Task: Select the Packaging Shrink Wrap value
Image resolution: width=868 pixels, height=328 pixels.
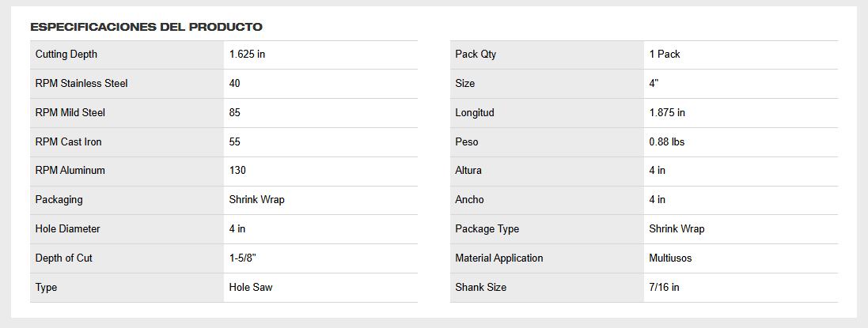Action: [257, 200]
